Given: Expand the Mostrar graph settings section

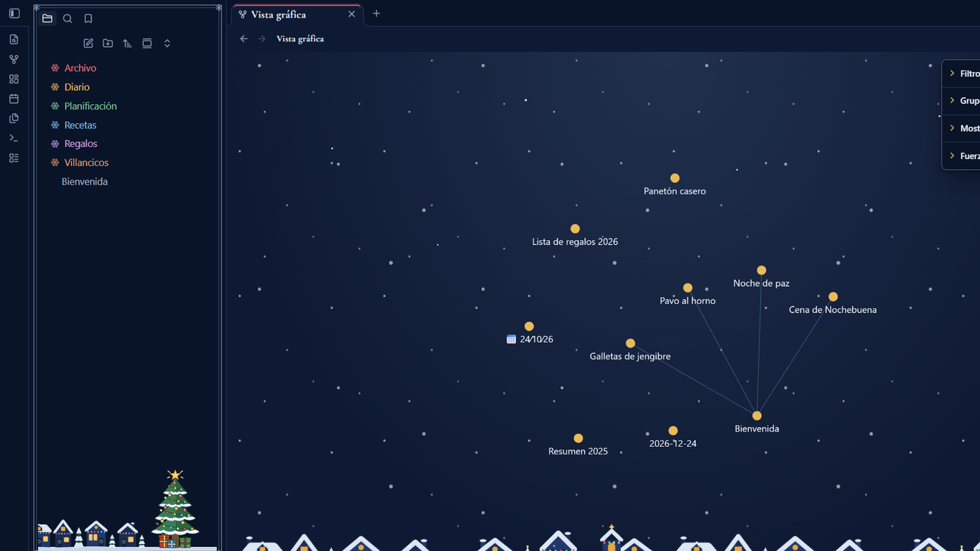Looking at the screenshot, I should point(963,128).
